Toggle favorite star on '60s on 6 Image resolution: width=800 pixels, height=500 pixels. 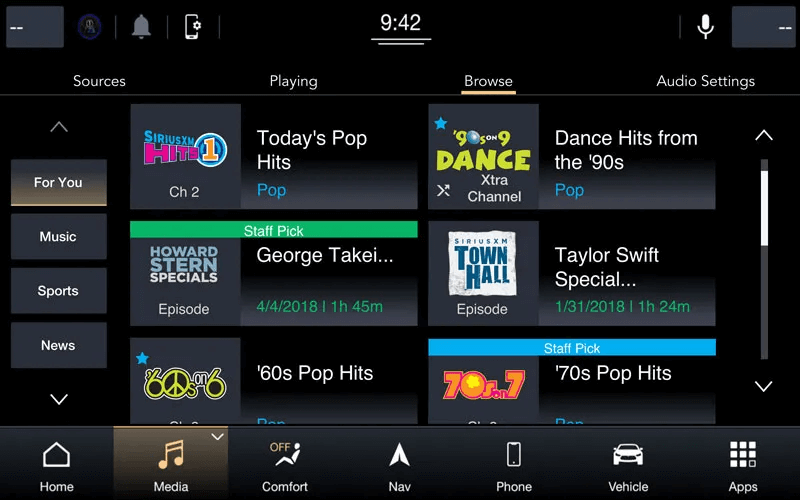click(142, 358)
